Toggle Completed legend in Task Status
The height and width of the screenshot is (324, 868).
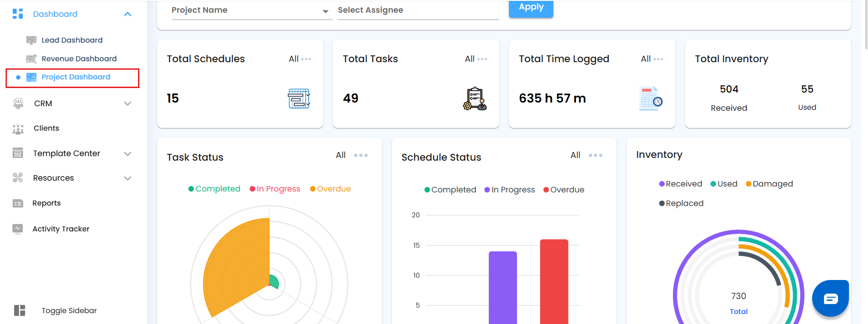point(214,189)
